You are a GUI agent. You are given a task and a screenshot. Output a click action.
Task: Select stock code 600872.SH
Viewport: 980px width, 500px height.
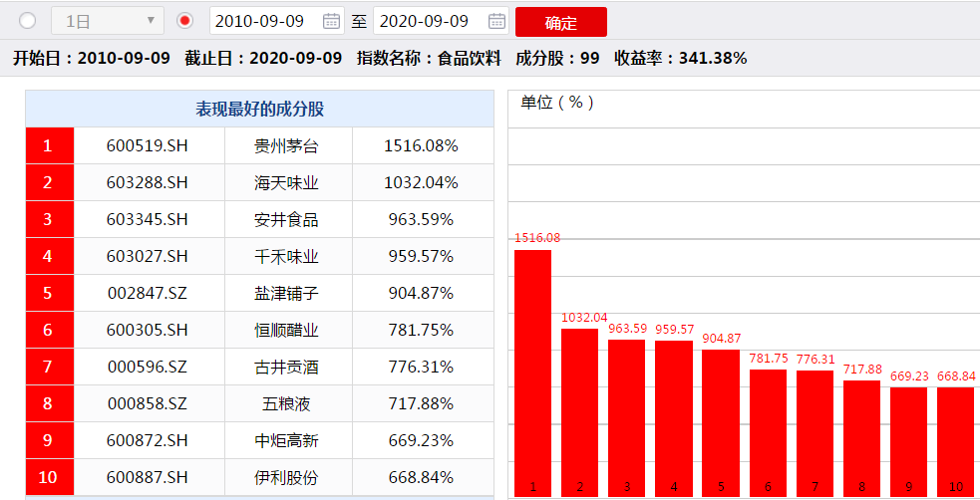147,440
